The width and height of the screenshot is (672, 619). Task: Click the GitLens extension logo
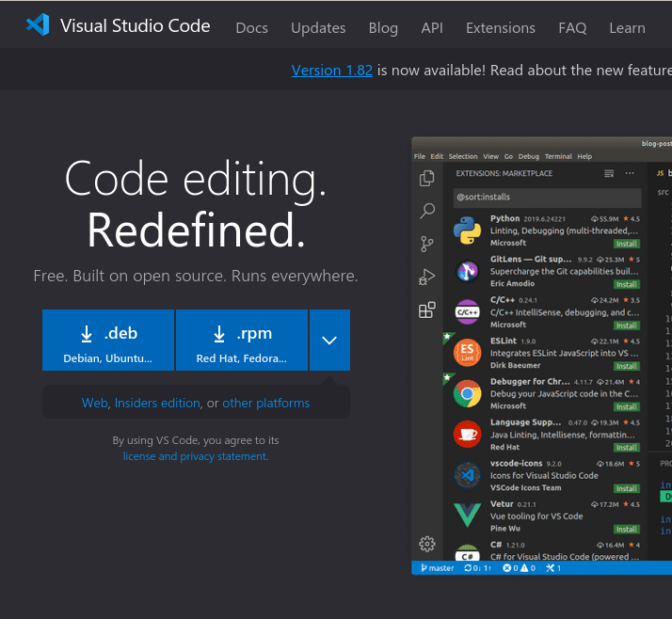click(x=467, y=271)
